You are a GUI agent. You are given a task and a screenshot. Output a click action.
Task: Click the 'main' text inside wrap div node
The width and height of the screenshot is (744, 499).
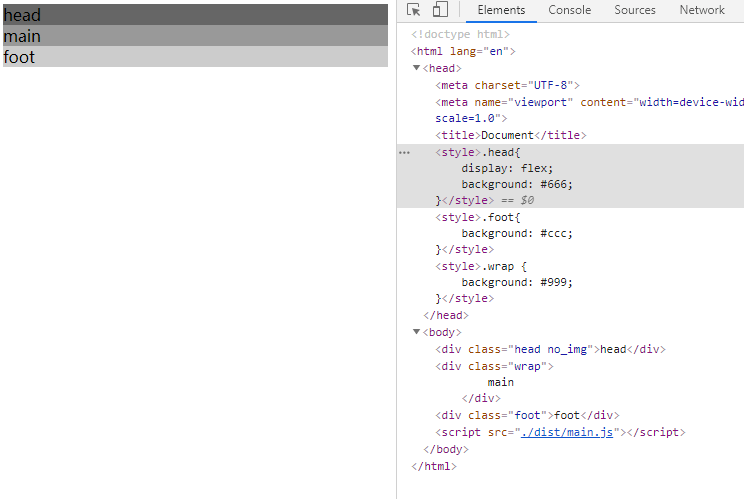pos(501,382)
